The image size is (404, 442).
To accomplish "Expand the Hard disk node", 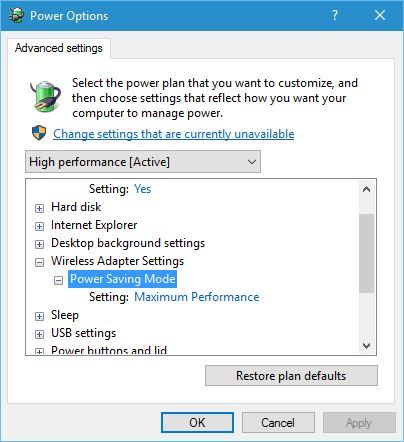I will (39, 208).
